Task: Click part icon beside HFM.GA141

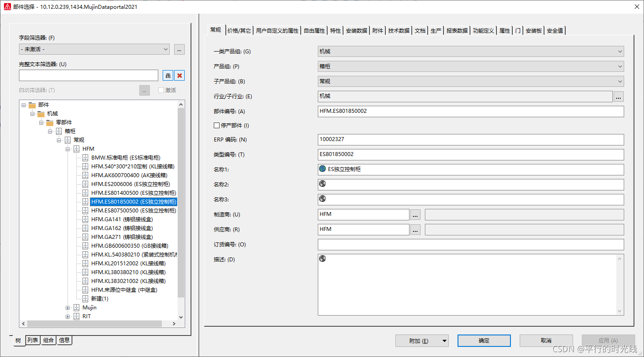Action: [85, 219]
